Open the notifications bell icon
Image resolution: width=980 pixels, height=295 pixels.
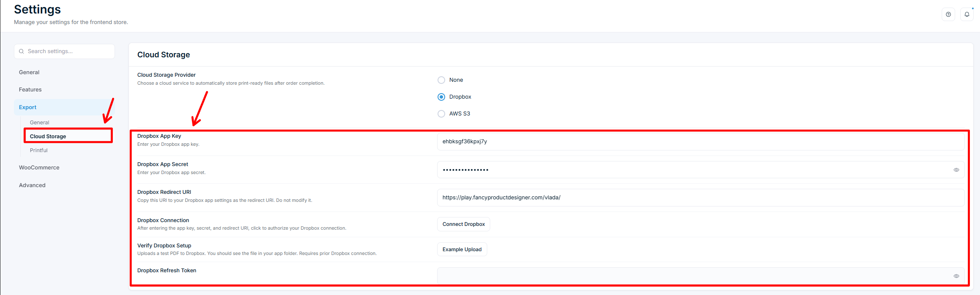(x=967, y=14)
